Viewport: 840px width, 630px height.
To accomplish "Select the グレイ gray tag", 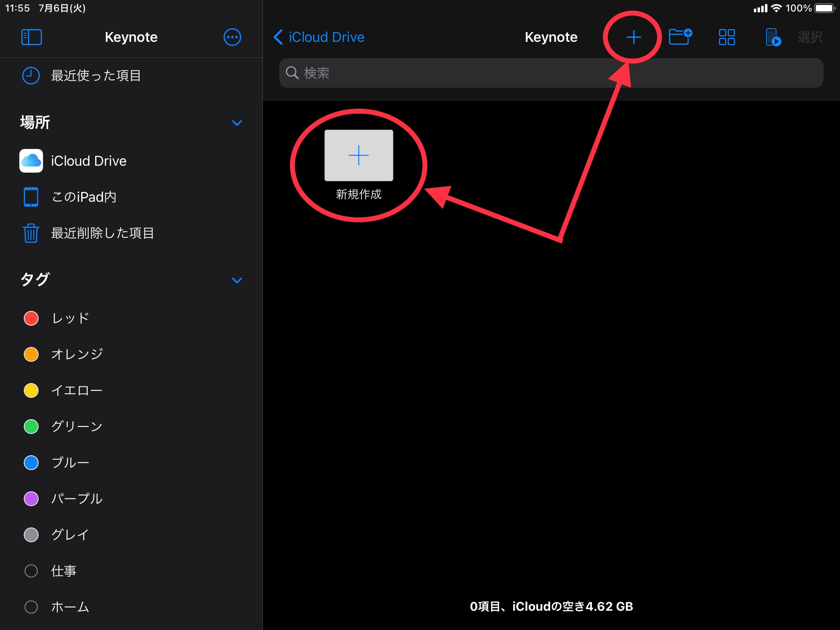I will [x=131, y=535].
